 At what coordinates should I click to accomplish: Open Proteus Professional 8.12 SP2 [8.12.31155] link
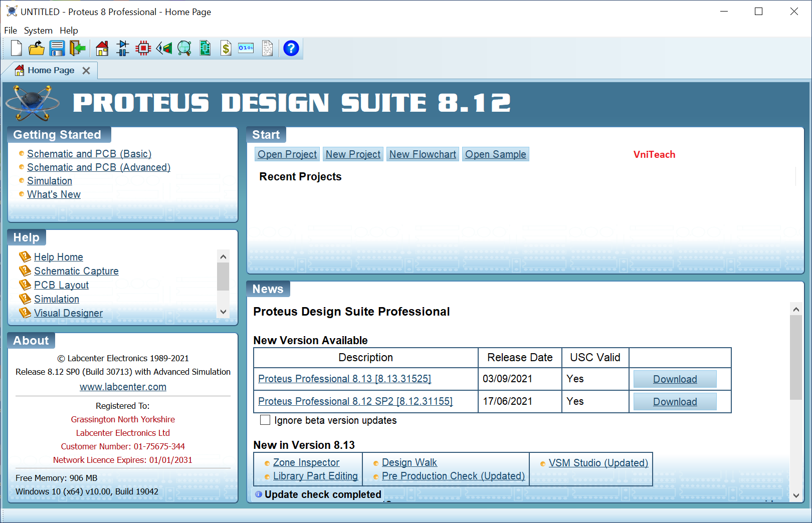coord(355,401)
